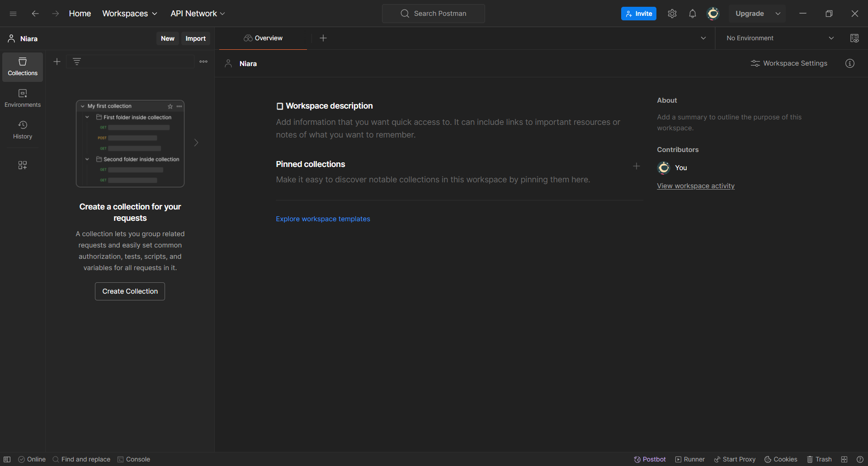Click the About summary placeholder text
868x466 pixels.
click(729, 123)
